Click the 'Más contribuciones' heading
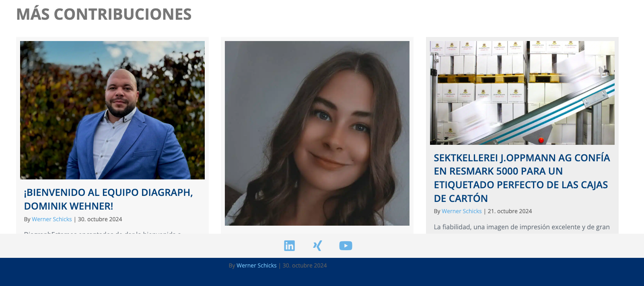 (104, 14)
